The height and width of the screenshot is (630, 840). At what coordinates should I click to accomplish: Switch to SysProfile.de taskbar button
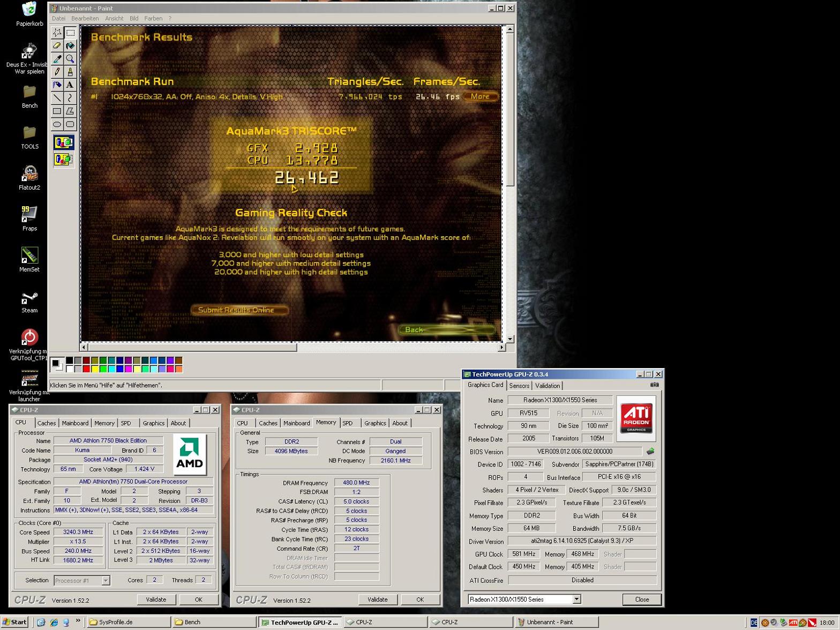[129, 622]
